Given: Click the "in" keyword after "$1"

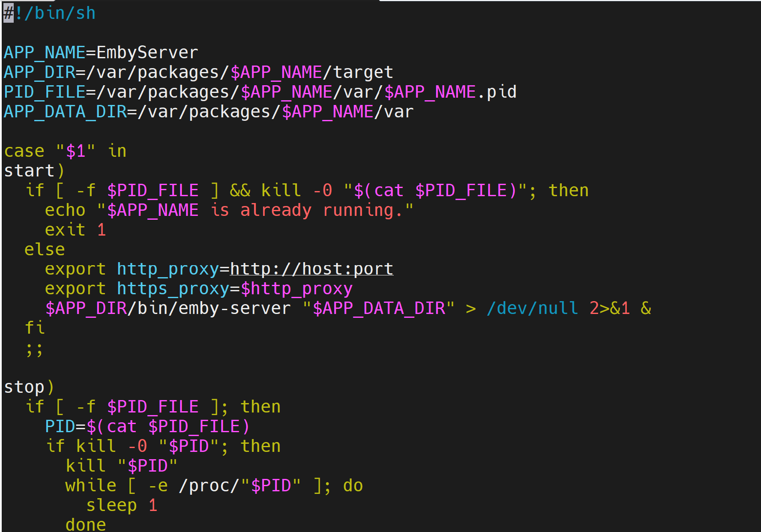Looking at the screenshot, I should tap(117, 151).
